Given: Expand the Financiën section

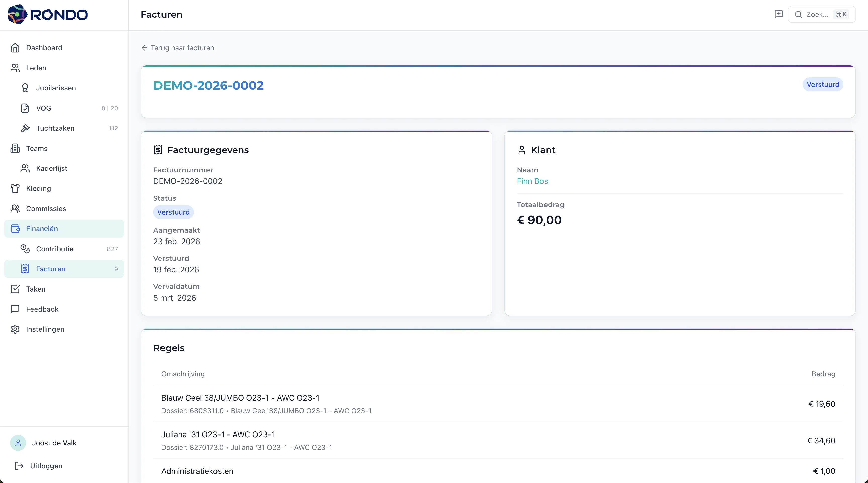Looking at the screenshot, I should click(x=42, y=228).
